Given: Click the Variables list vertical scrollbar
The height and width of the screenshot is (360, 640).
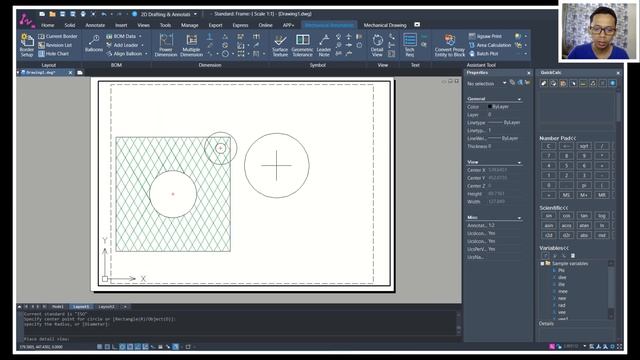Looking at the screenshot, I should click(611, 290).
